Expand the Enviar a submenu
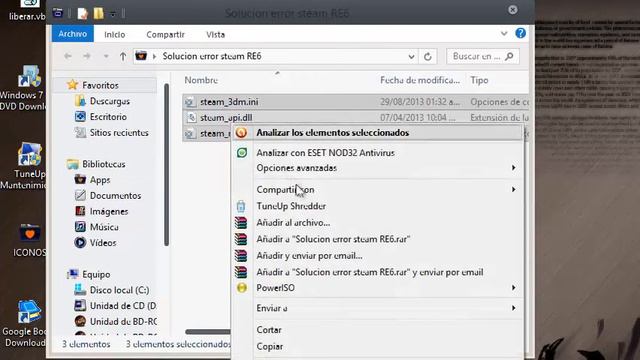This screenshot has width=640, height=360. pos(378,308)
